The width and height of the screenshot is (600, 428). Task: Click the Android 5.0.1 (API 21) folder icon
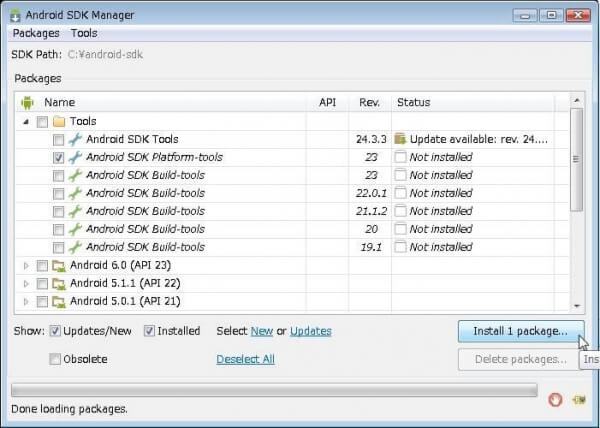[59, 302]
